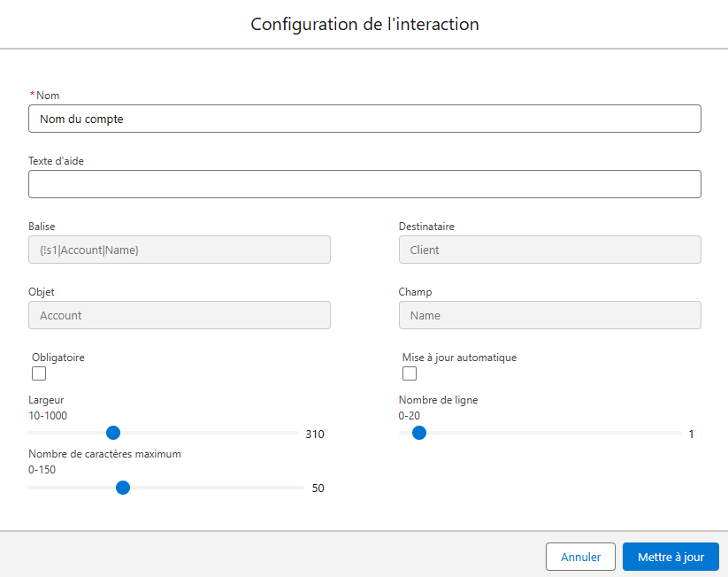Click the range text 0-20
The width and height of the screenshot is (728, 577).
tap(409, 415)
